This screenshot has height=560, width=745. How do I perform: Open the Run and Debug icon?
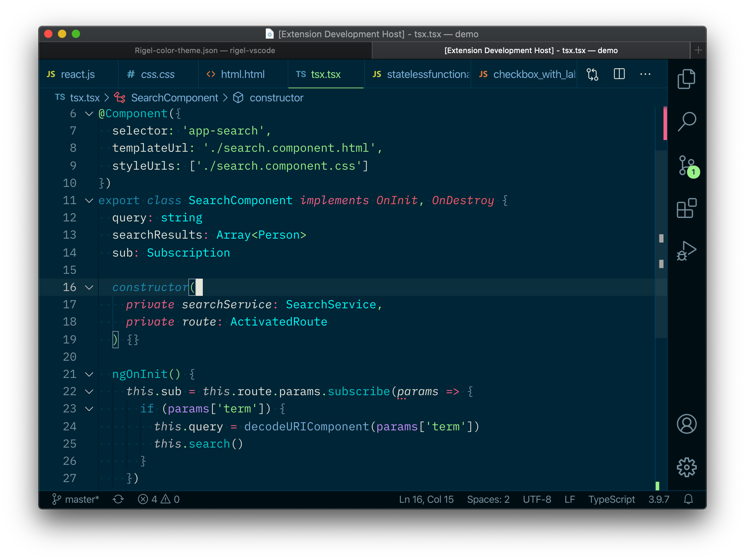coord(686,251)
